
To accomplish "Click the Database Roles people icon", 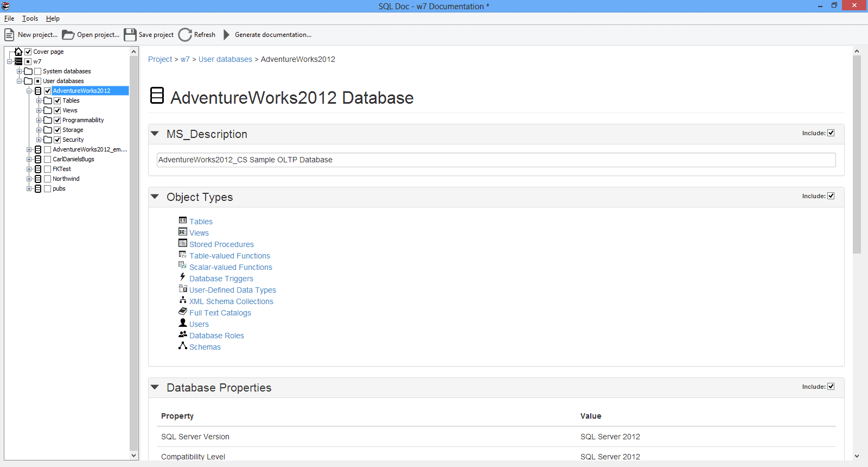I will coord(183,334).
